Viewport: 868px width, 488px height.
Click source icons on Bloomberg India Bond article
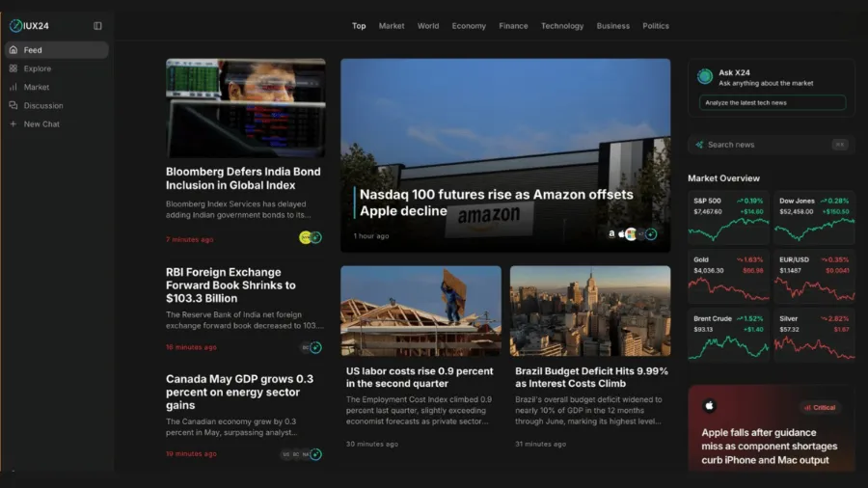(310, 237)
